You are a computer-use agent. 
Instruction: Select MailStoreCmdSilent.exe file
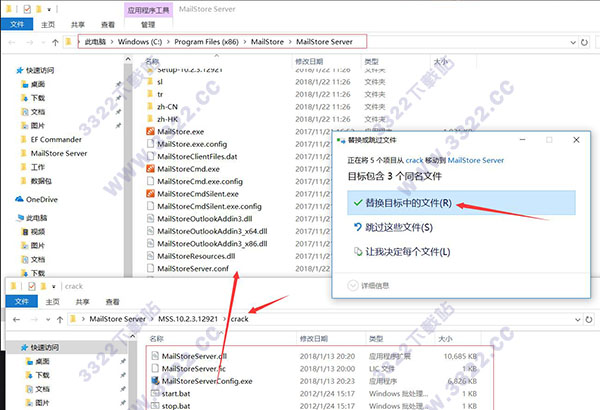[x=198, y=194]
